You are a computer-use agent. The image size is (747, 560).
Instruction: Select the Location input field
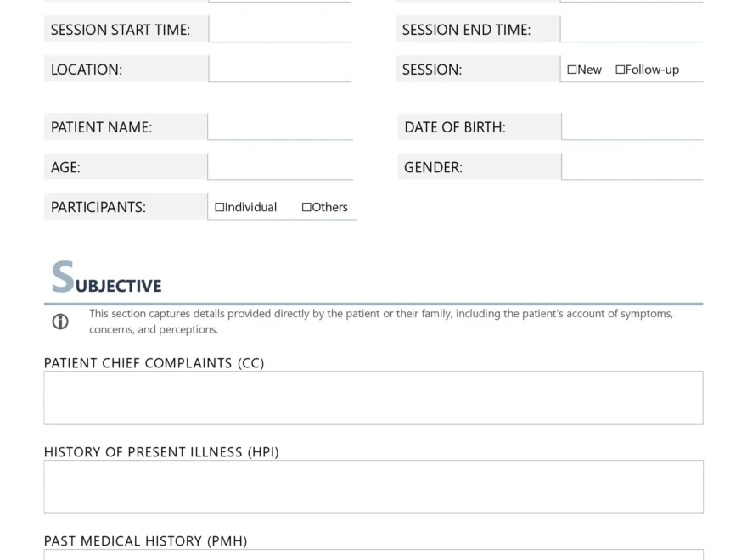point(280,69)
